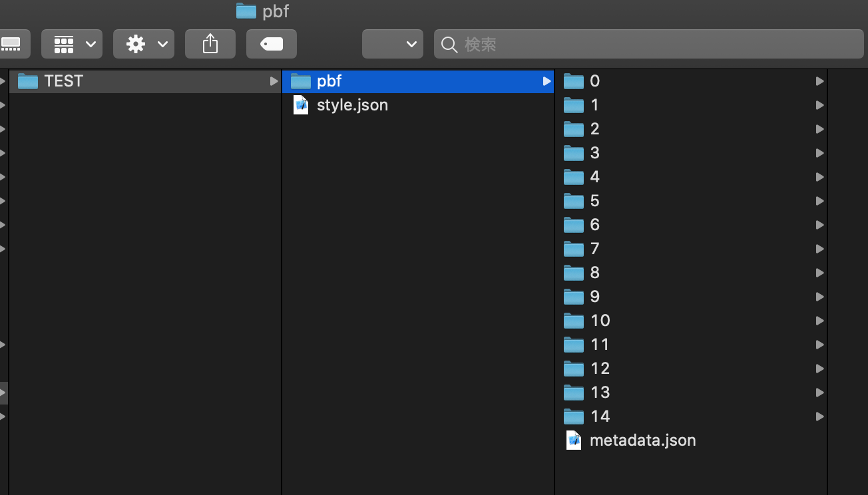
Task: Open the group-by arrangement dropdown
Action: click(x=72, y=44)
